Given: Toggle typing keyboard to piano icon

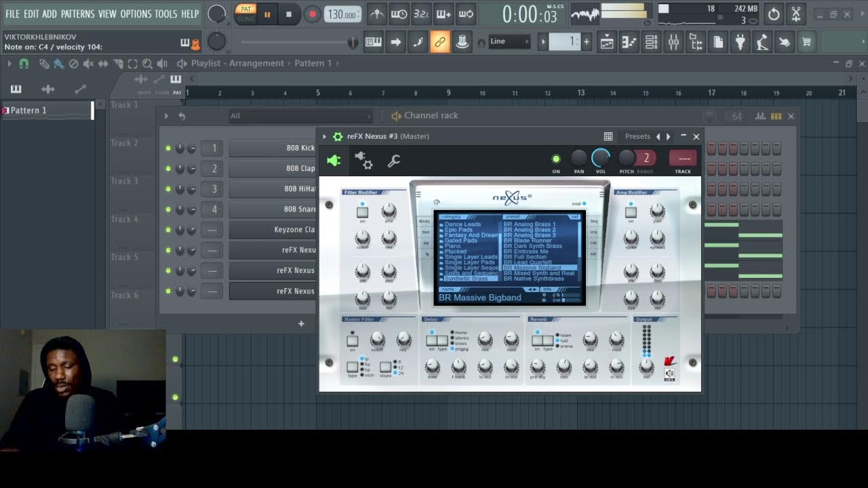Looking at the screenshot, I should point(373,42).
